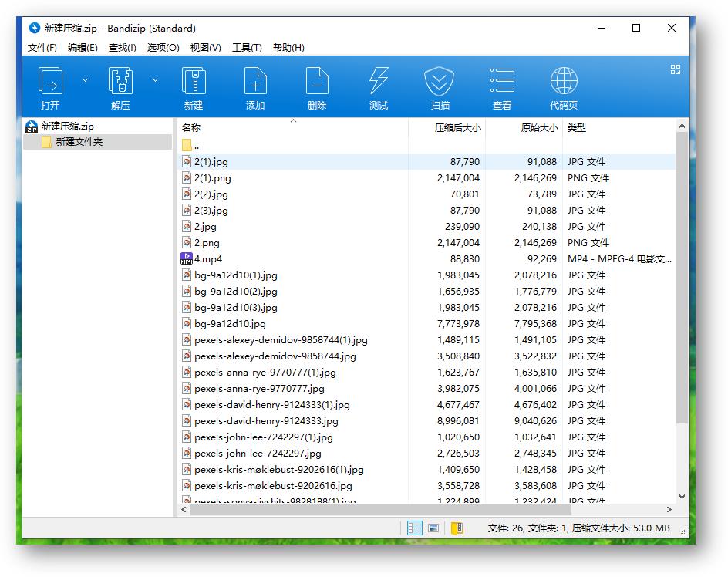Open the 文件(F) menu

tap(41, 47)
